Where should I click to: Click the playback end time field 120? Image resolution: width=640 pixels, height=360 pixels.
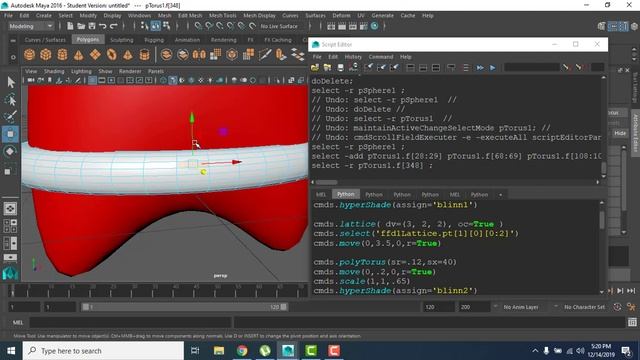[438, 307]
